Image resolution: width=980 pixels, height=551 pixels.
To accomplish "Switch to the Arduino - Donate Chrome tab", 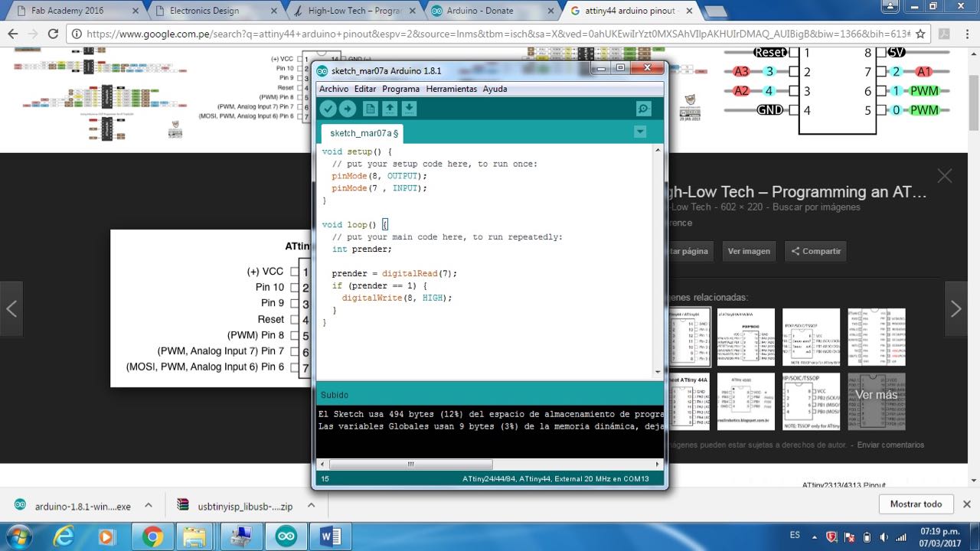I will (x=490, y=11).
